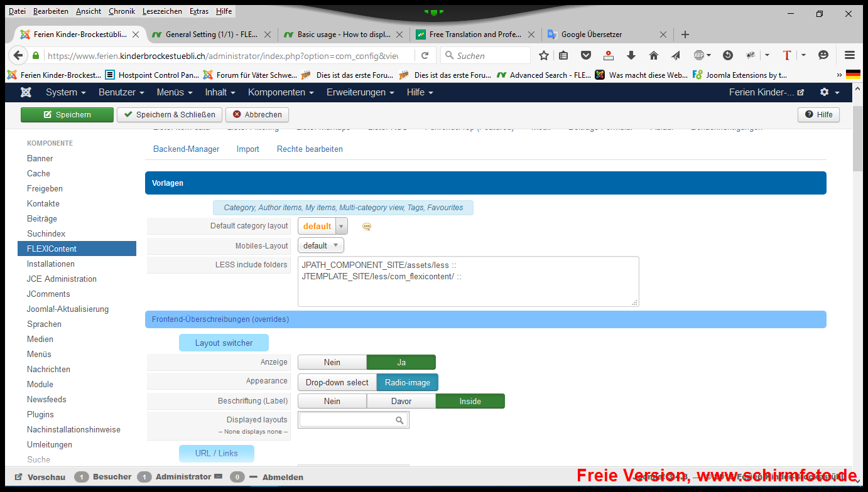Click Speichern & Schließen button
868x492 pixels.
click(170, 115)
